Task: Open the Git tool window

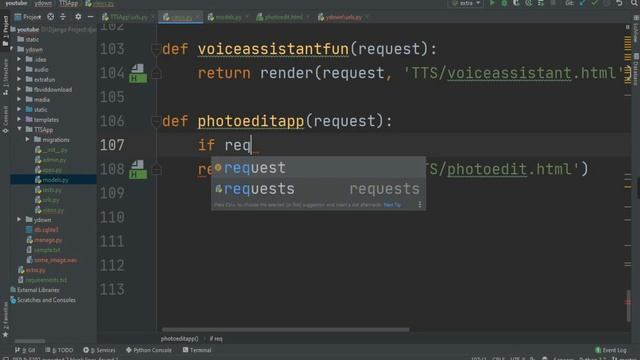Action: (x=25, y=350)
